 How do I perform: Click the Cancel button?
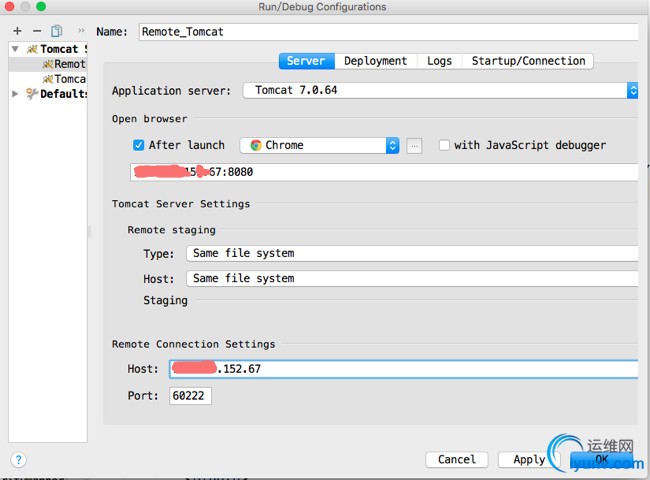(x=456, y=460)
